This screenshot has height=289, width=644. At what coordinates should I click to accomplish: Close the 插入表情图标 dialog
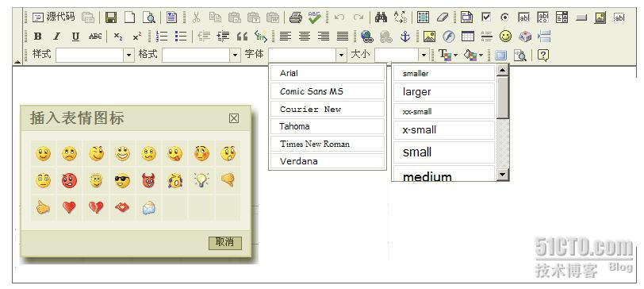[x=234, y=118]
